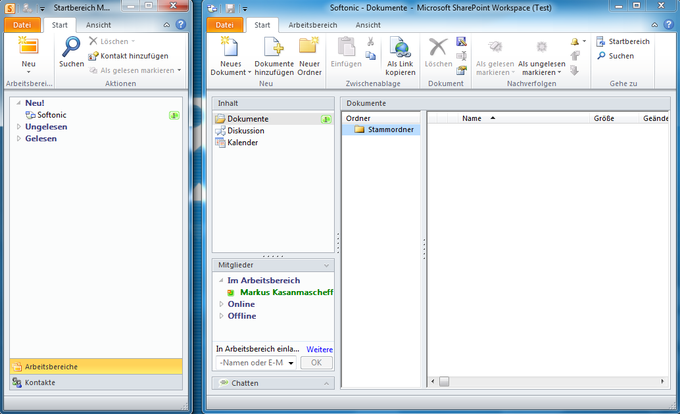680x414 pixels.
Task: Minimize the ribbon in Startbereich window
Action: pos(167,25)
